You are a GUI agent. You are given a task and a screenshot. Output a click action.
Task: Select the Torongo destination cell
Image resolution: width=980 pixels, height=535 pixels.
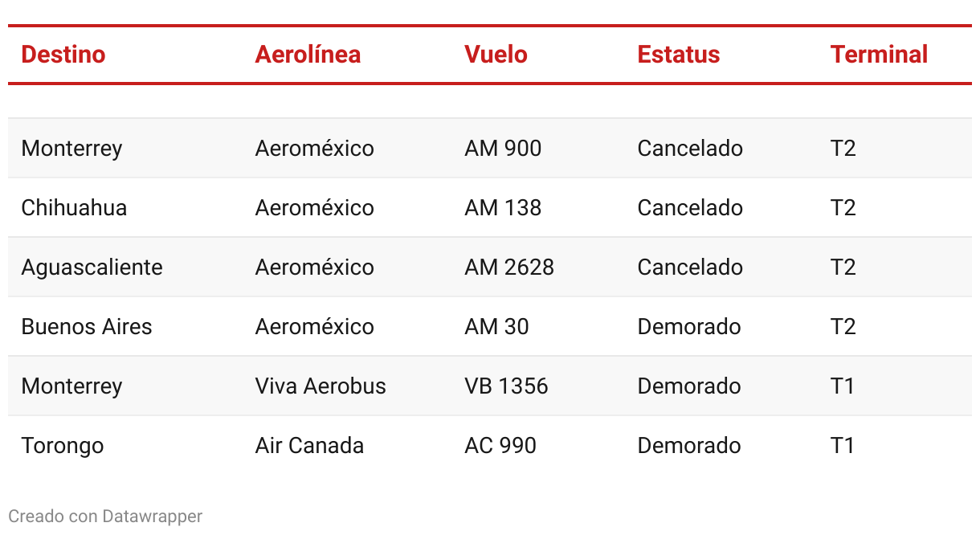pyautogui.click(x=63, y=446)
